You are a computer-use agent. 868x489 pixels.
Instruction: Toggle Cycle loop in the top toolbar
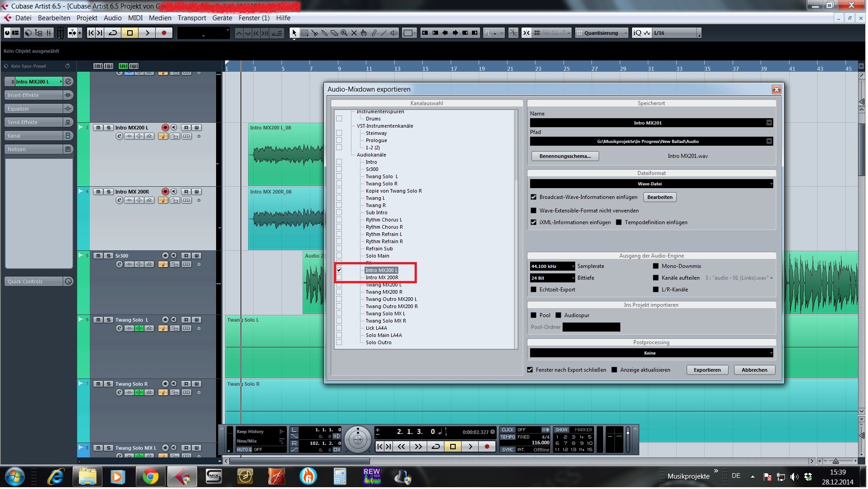coord(113,33)
